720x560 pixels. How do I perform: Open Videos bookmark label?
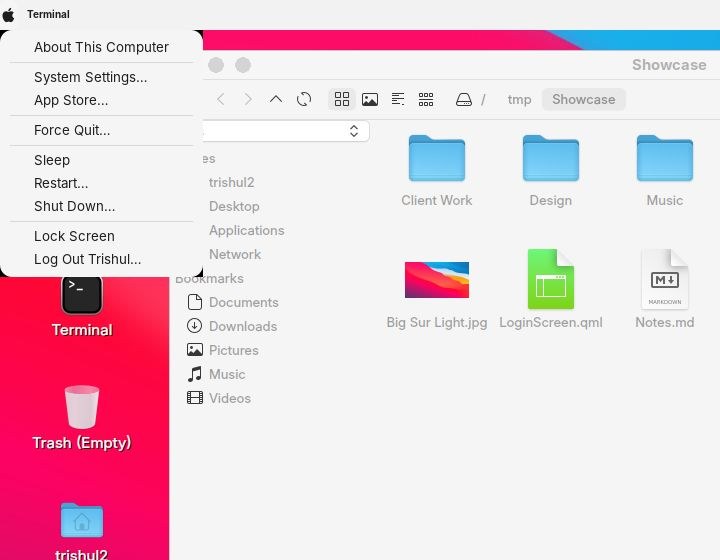pyautogui.click(x=230, y=398)
